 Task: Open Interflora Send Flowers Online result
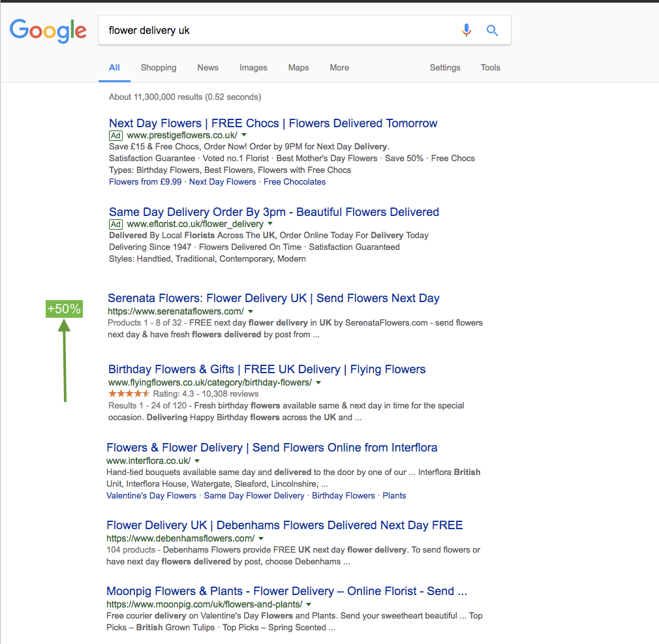tap(272, 447)
